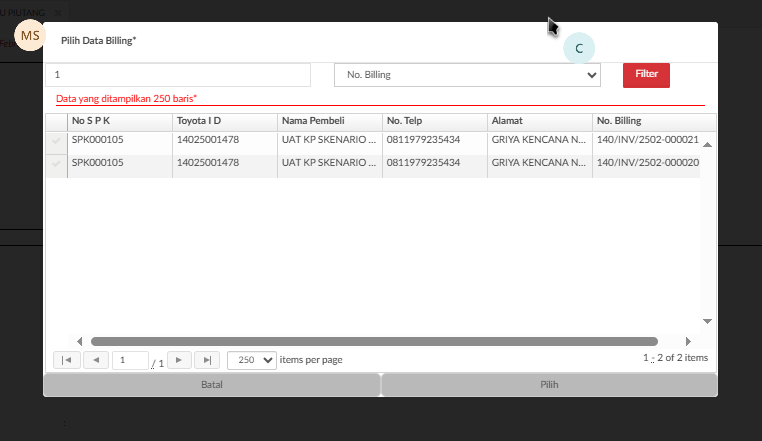Click the Batal button

tap(212, 385)
